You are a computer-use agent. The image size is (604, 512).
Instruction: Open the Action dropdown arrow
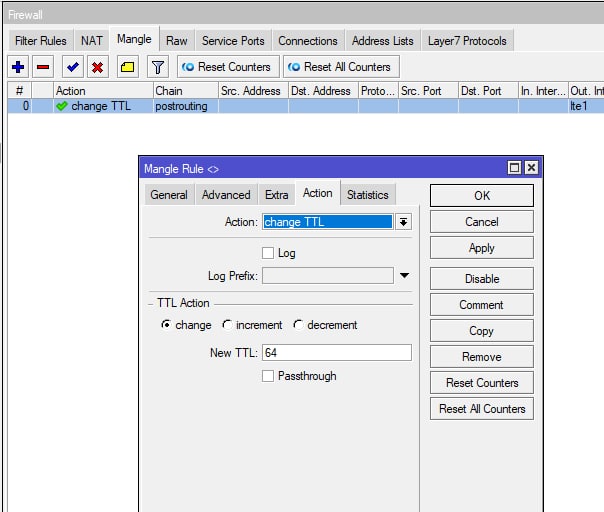click(x=403, y=222)
